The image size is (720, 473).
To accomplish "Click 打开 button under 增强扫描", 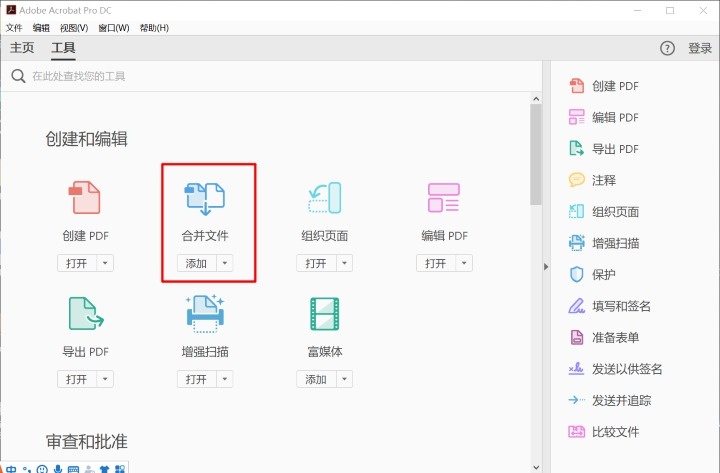I will tap(197, 379).
